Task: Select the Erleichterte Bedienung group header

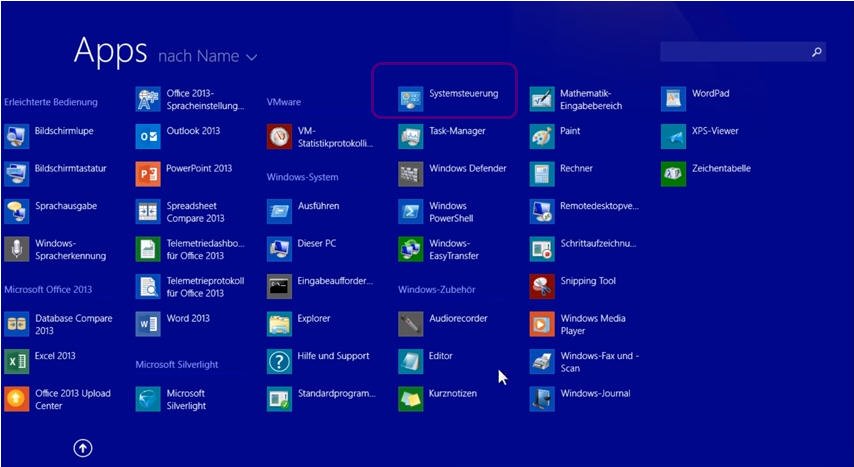Action: click(51, 102)
